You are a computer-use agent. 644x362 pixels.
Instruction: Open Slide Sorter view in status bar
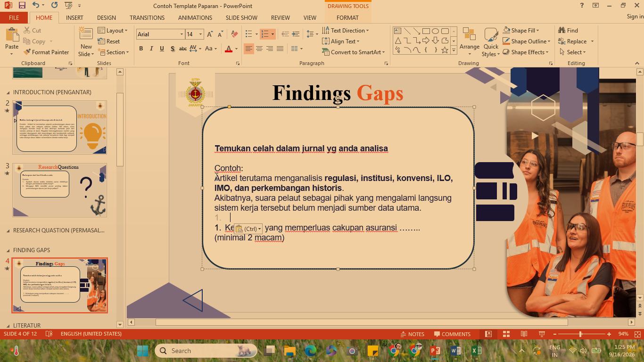point(506,334)
